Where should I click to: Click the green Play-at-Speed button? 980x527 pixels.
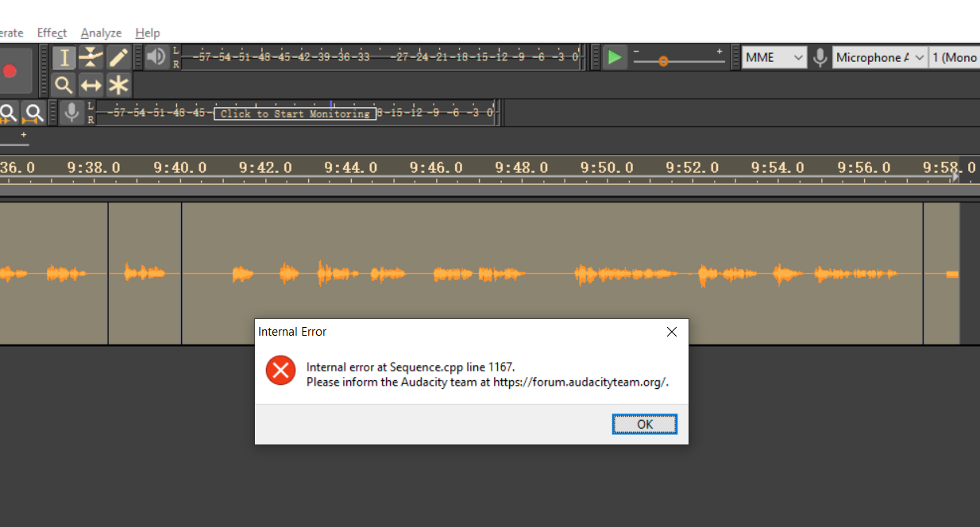tap(614, 57)
